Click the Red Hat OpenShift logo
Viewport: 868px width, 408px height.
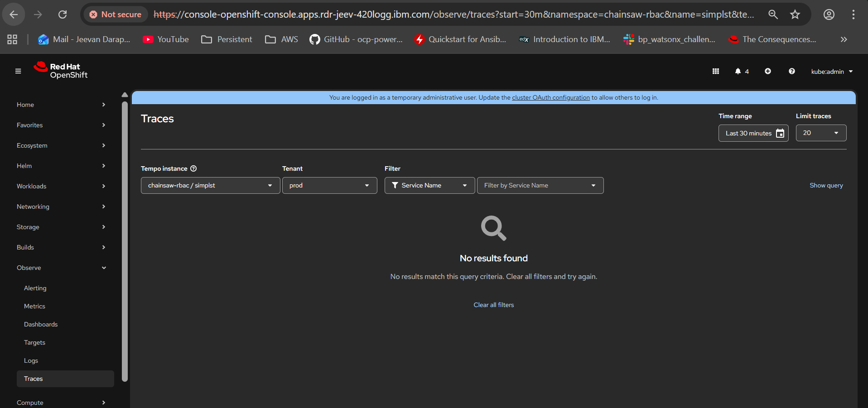61,70
